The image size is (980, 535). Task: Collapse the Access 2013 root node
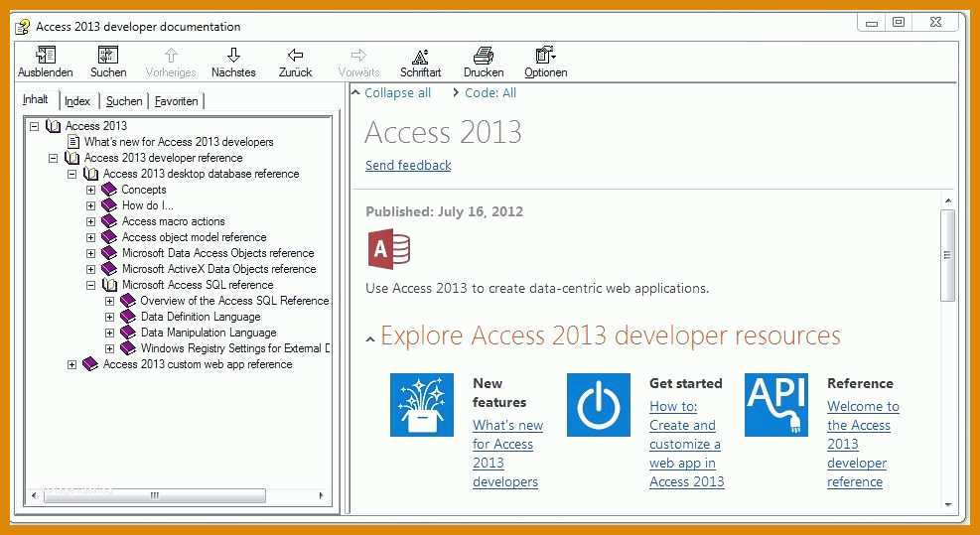[35, 126]
